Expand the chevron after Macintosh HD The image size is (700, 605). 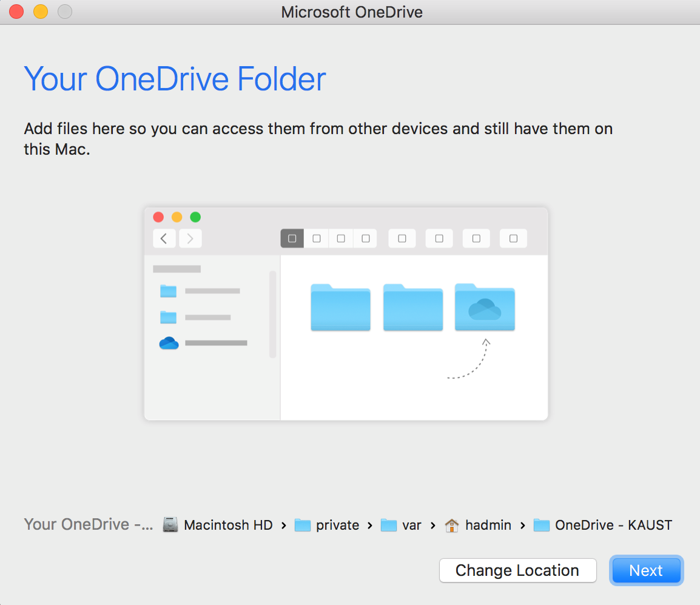(x=283, y=525)
